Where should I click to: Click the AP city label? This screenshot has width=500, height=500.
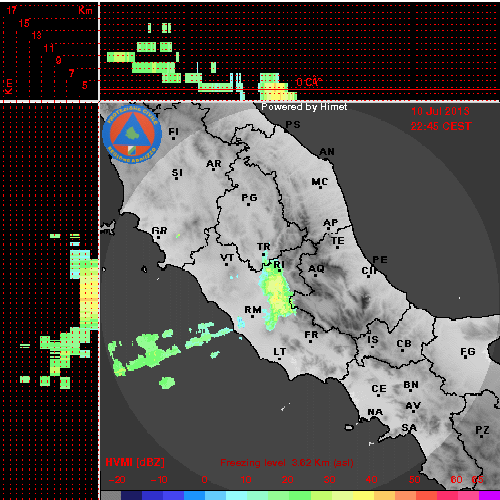coord(331,222)
